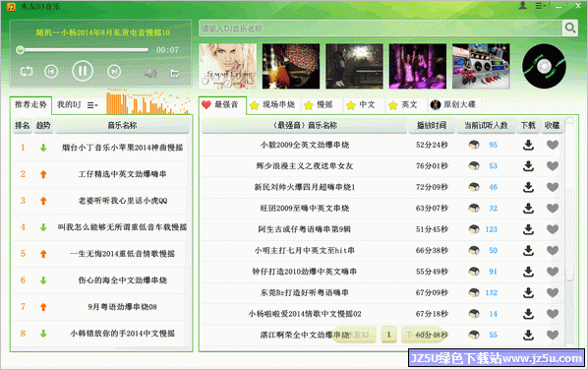Click the search magnifier icon

tap(570, 29)
